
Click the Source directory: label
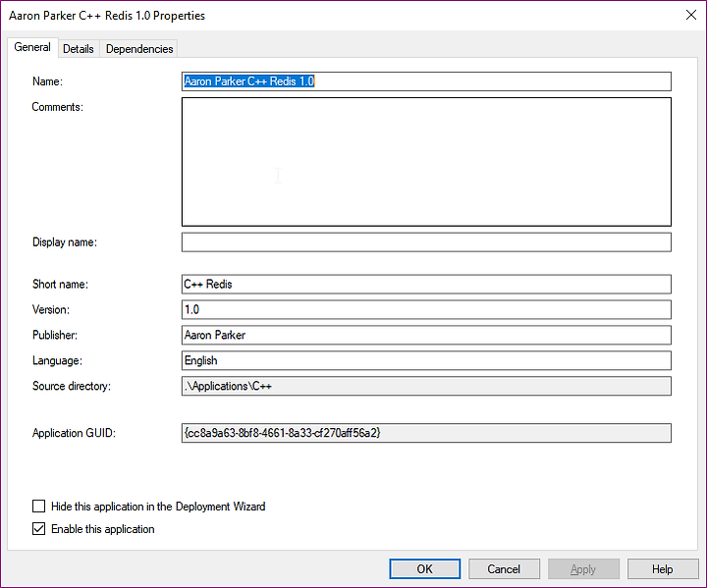(x=72, y=386)
